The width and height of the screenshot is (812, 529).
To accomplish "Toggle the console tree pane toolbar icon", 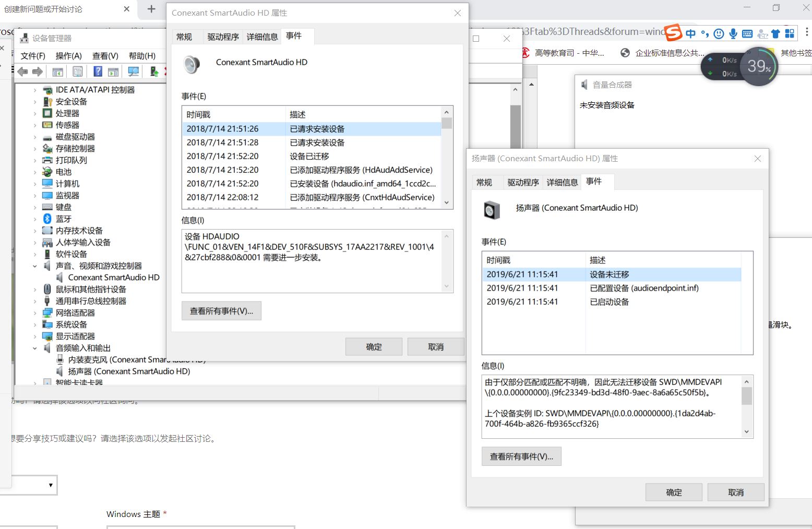I will 58,72.
